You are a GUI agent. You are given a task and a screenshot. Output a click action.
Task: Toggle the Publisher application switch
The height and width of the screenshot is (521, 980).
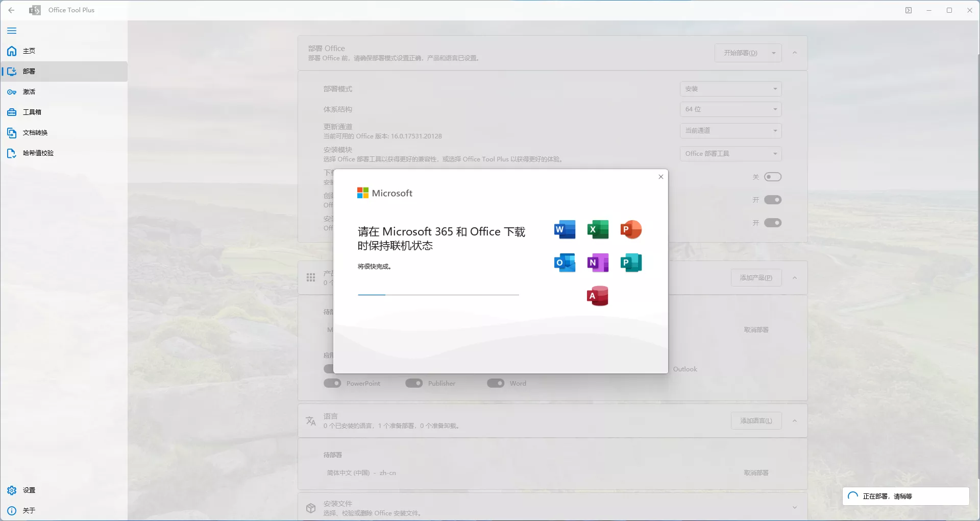click(x=414, y=383)
